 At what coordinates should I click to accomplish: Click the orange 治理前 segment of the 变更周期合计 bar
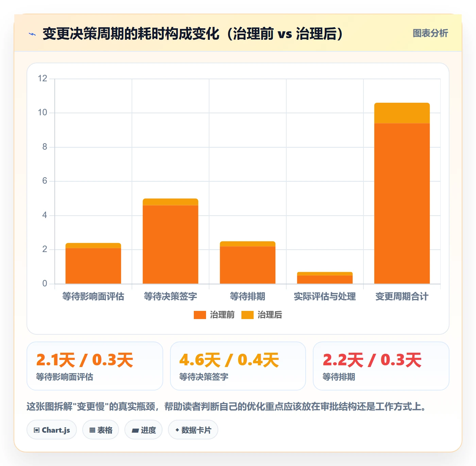tap(402, 203)
